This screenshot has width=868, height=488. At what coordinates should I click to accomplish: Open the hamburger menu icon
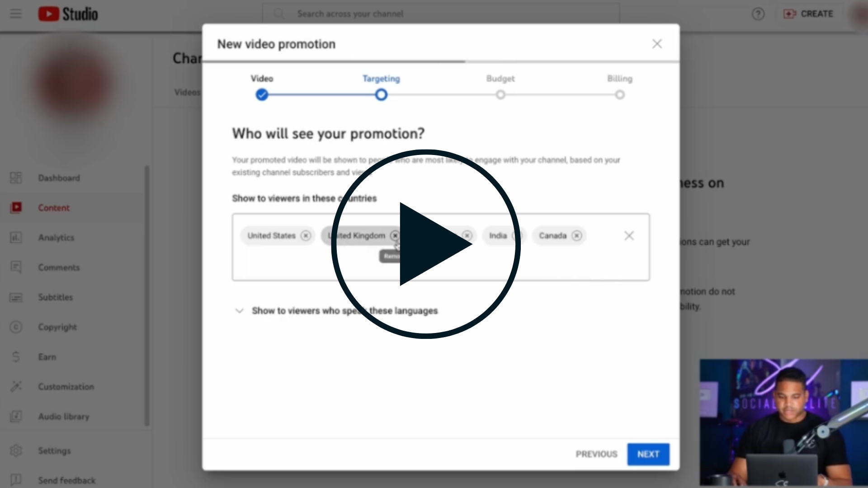click(x=16, y=14)
